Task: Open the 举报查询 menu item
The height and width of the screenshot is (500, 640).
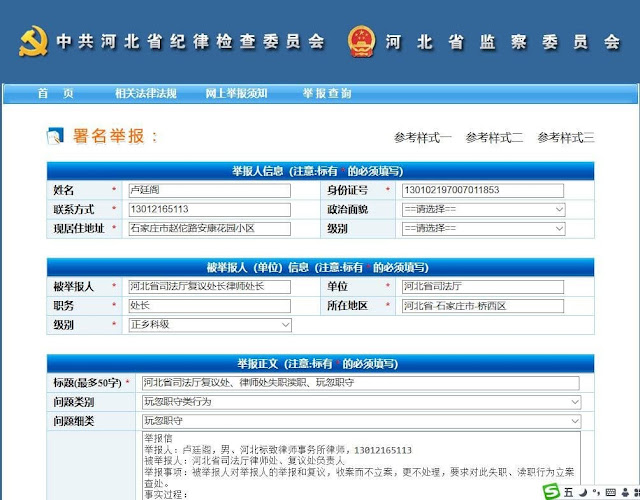Action: click(327, 93)
